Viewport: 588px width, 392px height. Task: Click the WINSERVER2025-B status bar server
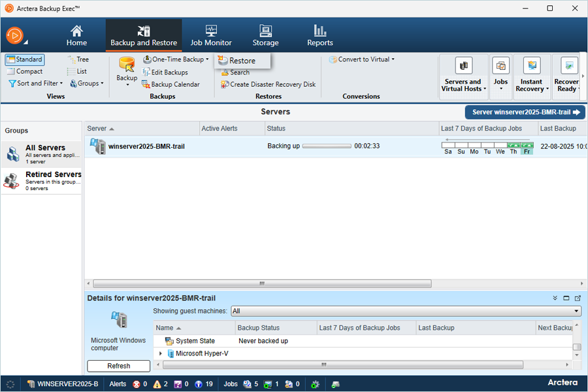pos(63,384)
